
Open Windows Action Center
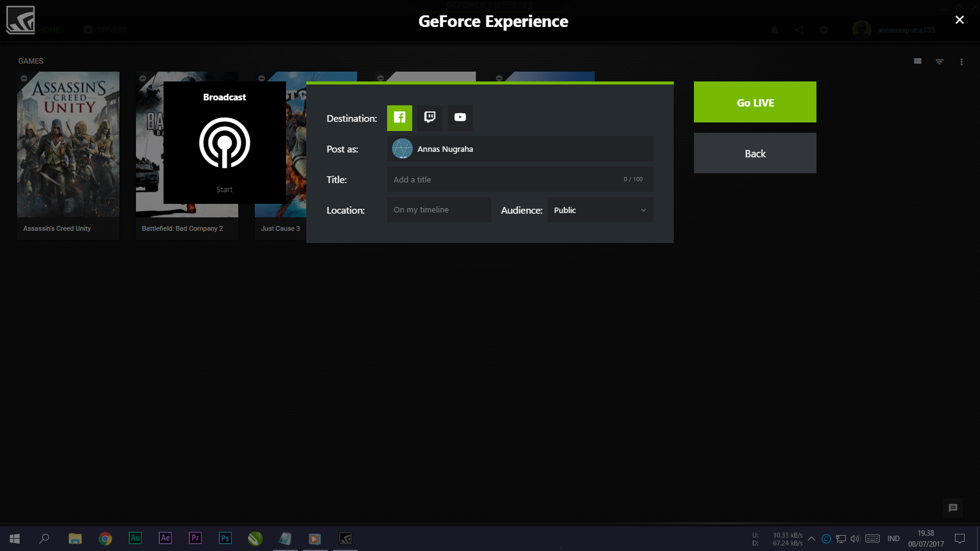[x=960, y=539]
